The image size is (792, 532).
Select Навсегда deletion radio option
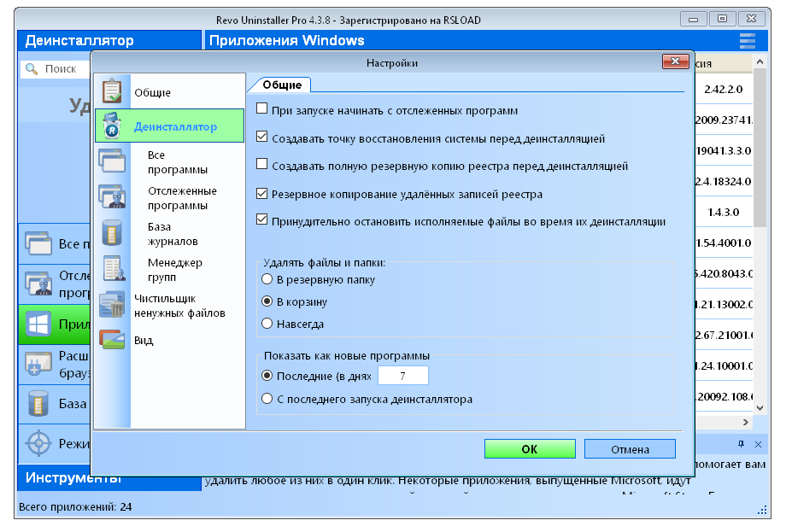tap(267, 324)
